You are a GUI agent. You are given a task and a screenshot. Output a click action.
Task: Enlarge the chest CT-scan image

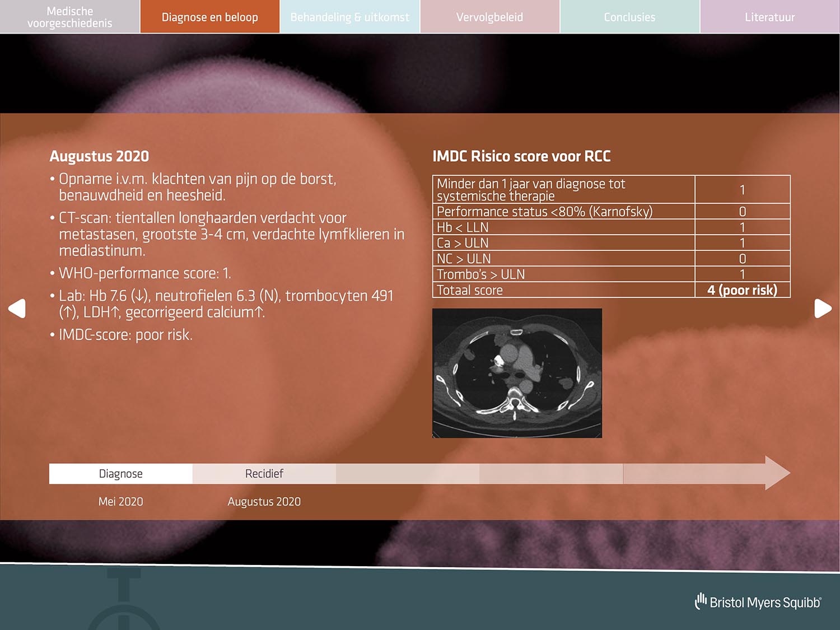[x=517, y=373]
